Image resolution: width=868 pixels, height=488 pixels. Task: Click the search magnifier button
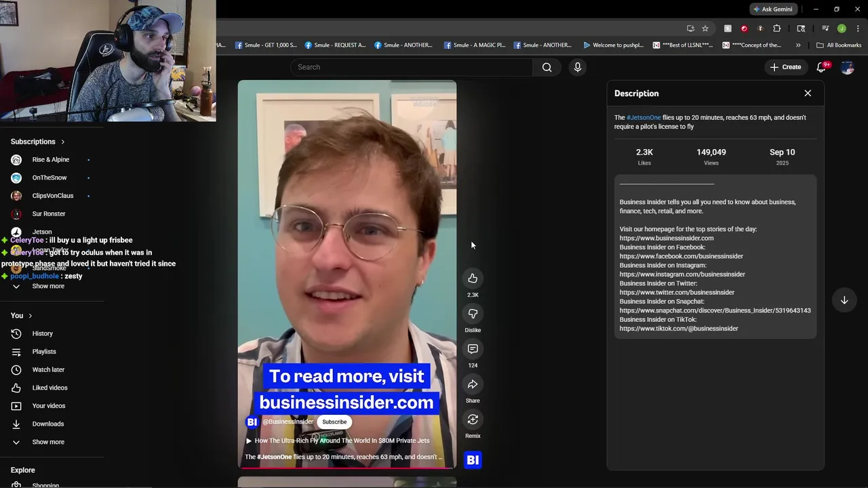547,67
